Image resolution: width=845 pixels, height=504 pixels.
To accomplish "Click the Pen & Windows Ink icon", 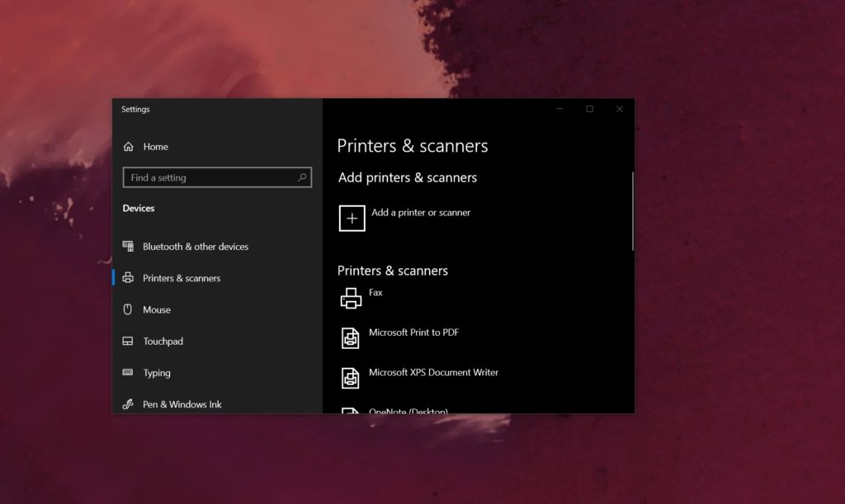I will (x=129, y=404).
